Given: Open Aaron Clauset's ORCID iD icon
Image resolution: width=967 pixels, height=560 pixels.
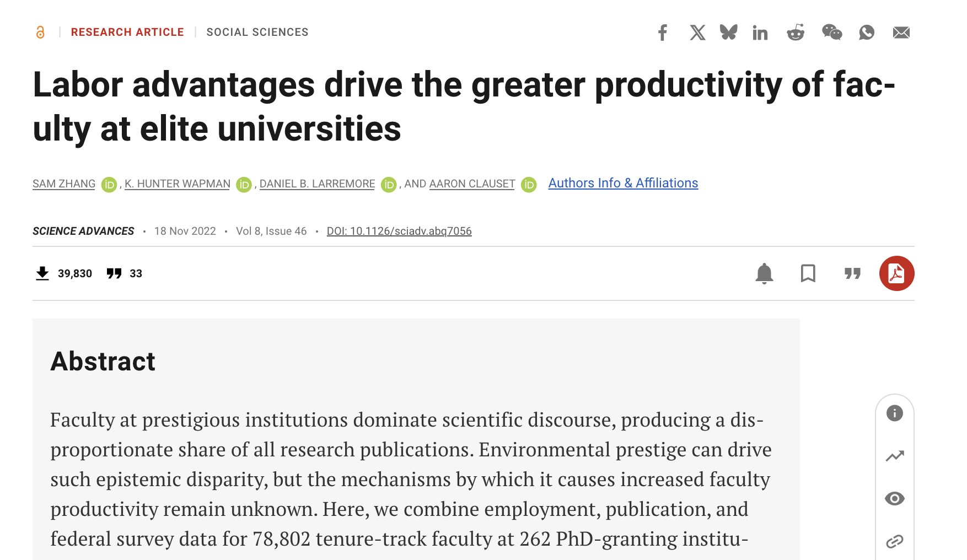Looking at the screenshot, I should tap(529, 184).
